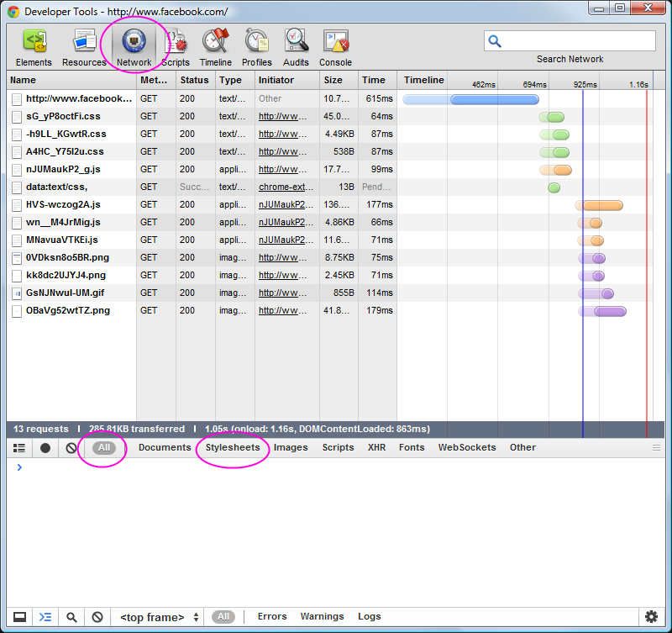Viewport: 672px width, 633px height.
Task: Click file icon of GsNJNwul-UM.gif row
Action: click(x=17, y=293)
